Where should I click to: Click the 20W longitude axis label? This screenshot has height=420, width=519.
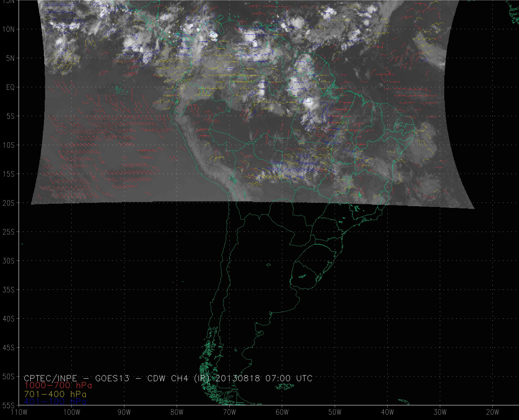(493, 412)
